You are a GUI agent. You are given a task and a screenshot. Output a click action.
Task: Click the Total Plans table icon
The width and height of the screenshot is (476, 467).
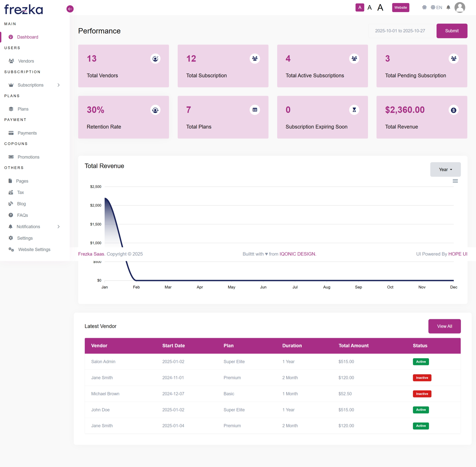(x=255, y=110)
